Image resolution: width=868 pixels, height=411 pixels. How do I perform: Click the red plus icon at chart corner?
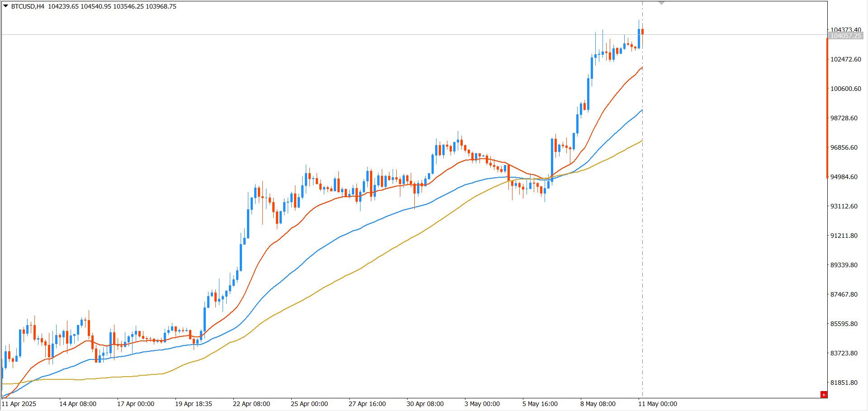tap(824, 395)
